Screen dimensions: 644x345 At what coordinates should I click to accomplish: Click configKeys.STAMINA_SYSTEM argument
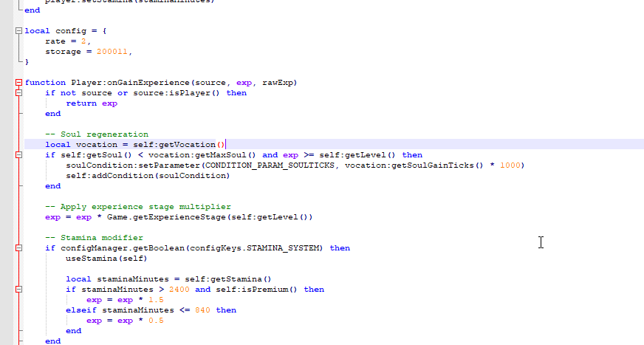pos(254,248)
